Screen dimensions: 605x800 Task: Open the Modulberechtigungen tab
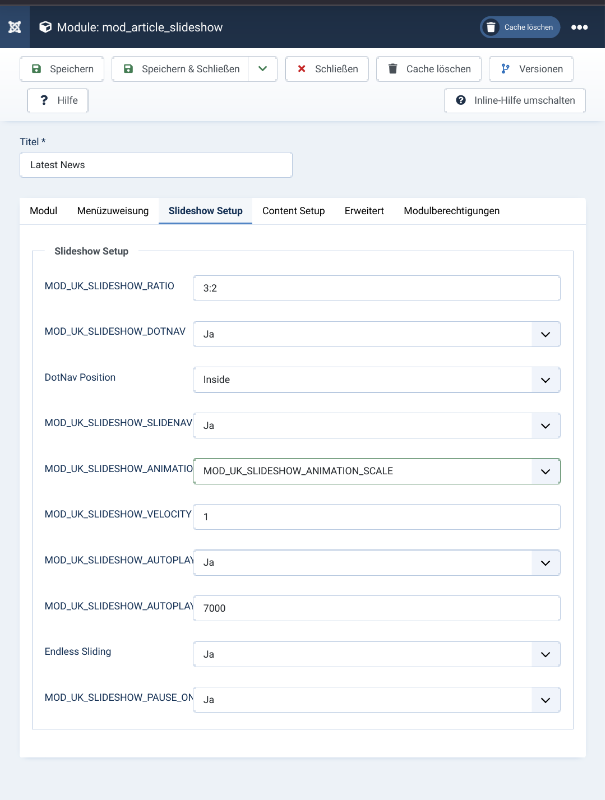[x=451, y=211]
